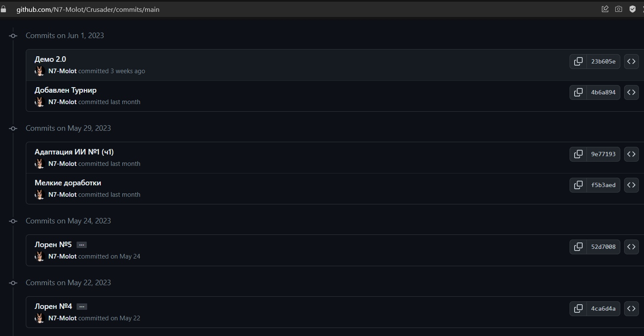Browse repository at commit 4ca6d4a
Image resolution: width=644 pixels, height=336 pixels.
(631, 308)
